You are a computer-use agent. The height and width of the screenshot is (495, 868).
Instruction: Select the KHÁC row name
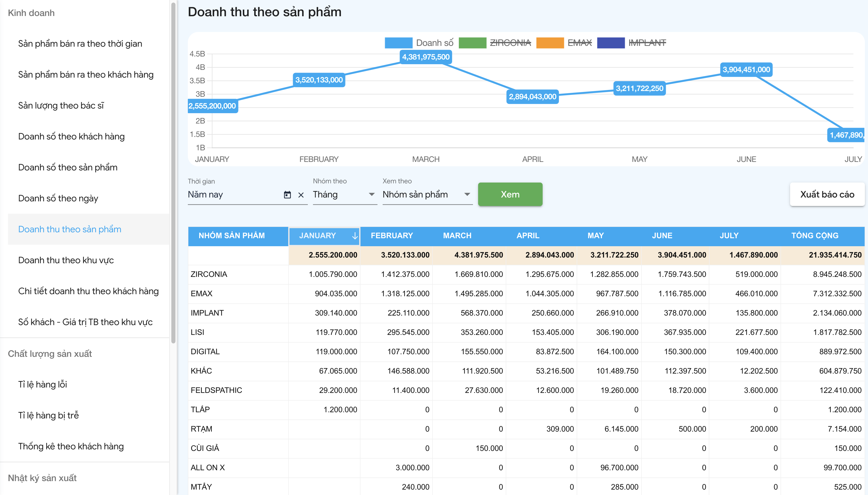click(x=201, y=370)
